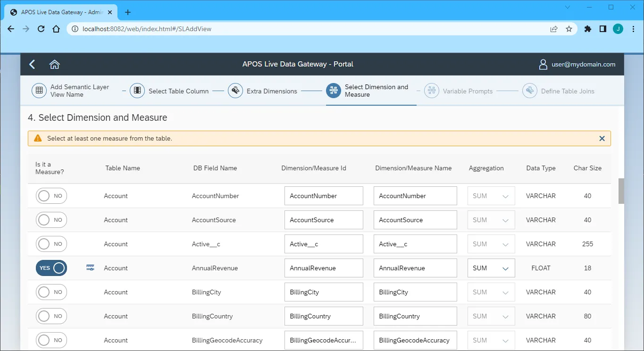Click the back arrow in the portal header
Viewport: 644px width, 351px height.
pyautogui.click(x=32, y=64)
